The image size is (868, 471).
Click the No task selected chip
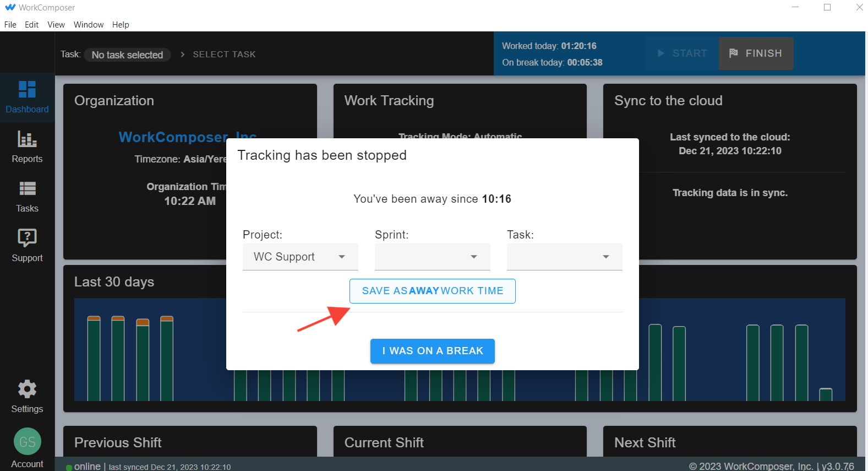(127, 55)
